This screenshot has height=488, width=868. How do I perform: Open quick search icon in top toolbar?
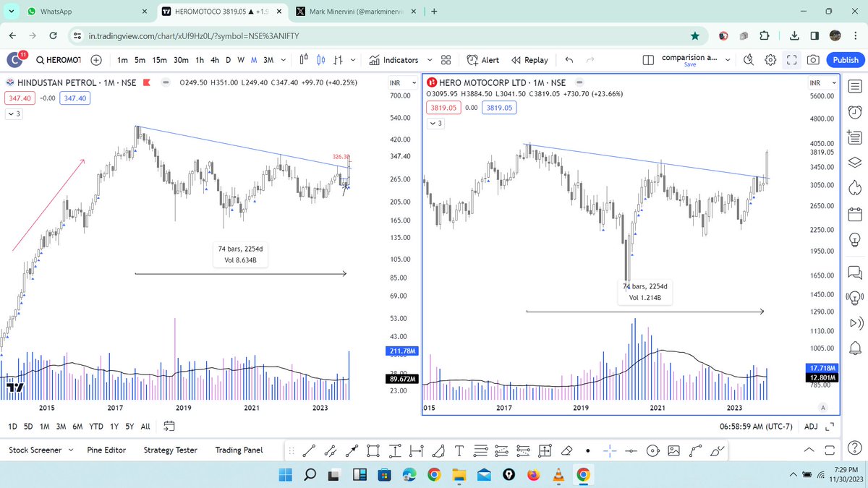click(749, 60)
